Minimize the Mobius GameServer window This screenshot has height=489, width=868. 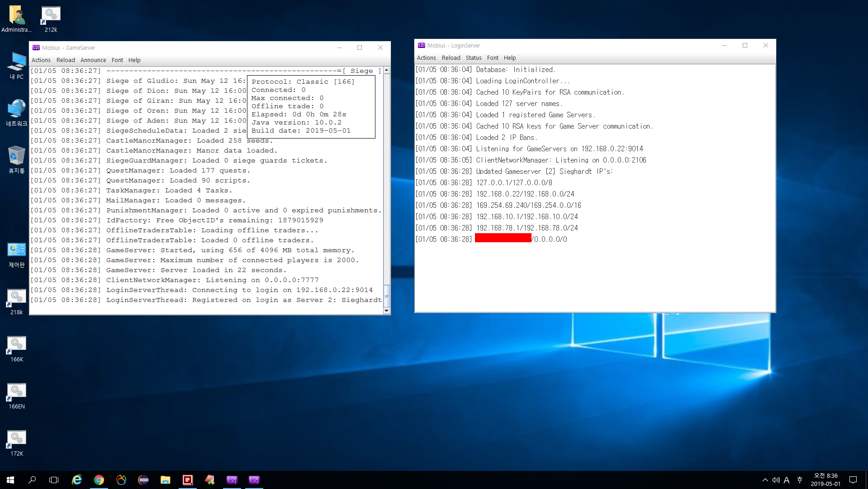point(339,48)
